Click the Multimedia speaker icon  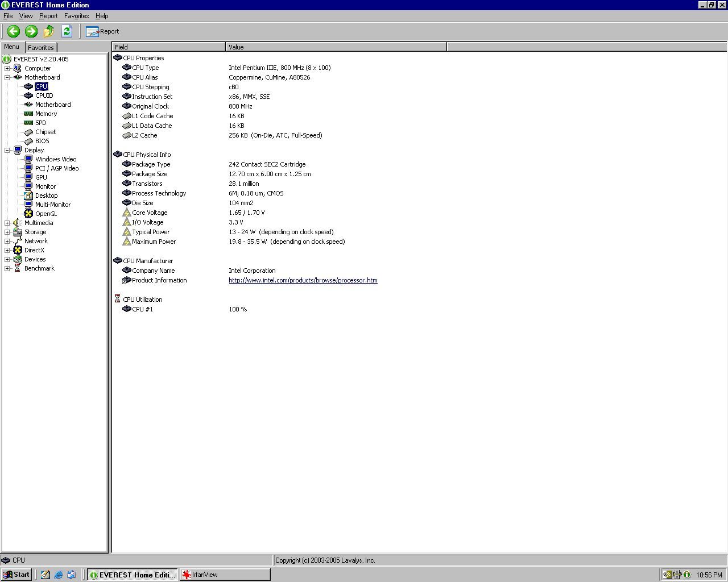[x=18, y=223]
